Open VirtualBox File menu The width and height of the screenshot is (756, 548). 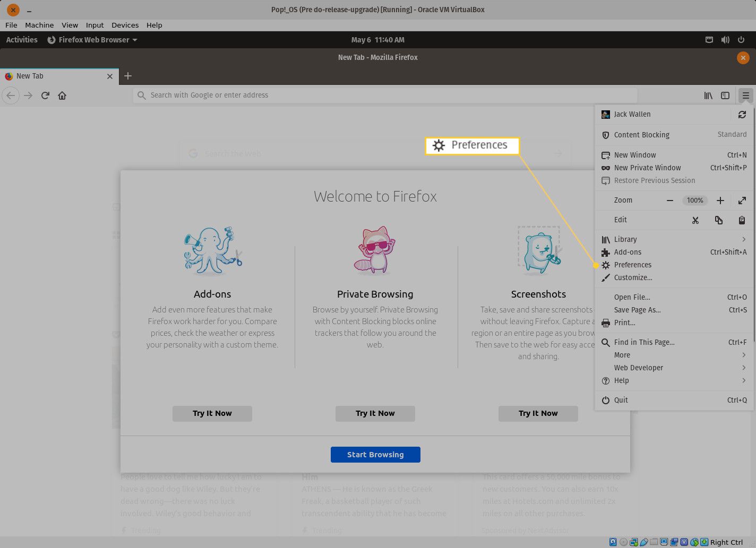(11, 25)
